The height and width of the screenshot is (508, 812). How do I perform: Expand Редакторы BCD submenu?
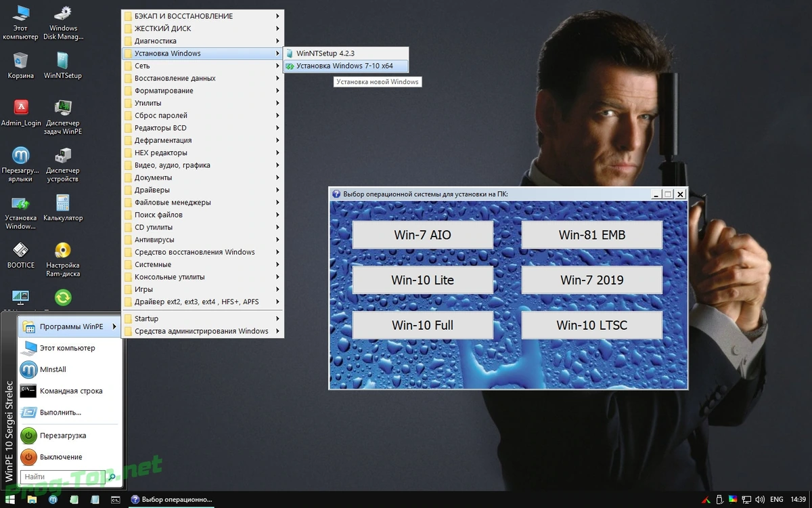[x=203, y=128]
